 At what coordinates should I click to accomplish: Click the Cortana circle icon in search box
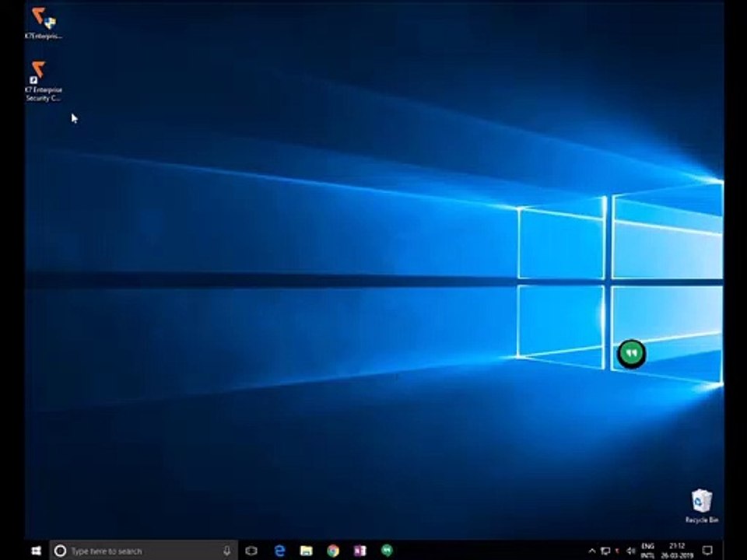[60, 551]
